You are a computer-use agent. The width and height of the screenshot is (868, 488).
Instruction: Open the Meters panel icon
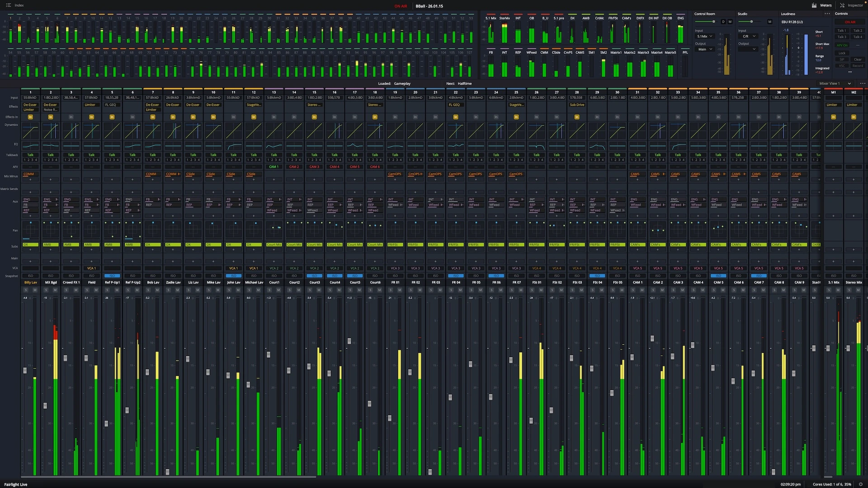(814, 5)
